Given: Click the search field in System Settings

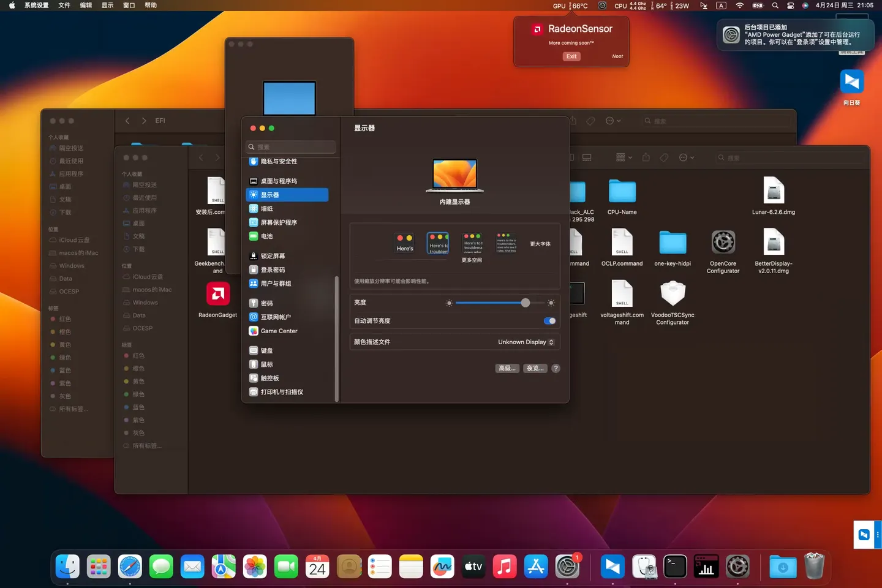Looking at the screenshot, I should pyautogui.click(x=290, y=147).
